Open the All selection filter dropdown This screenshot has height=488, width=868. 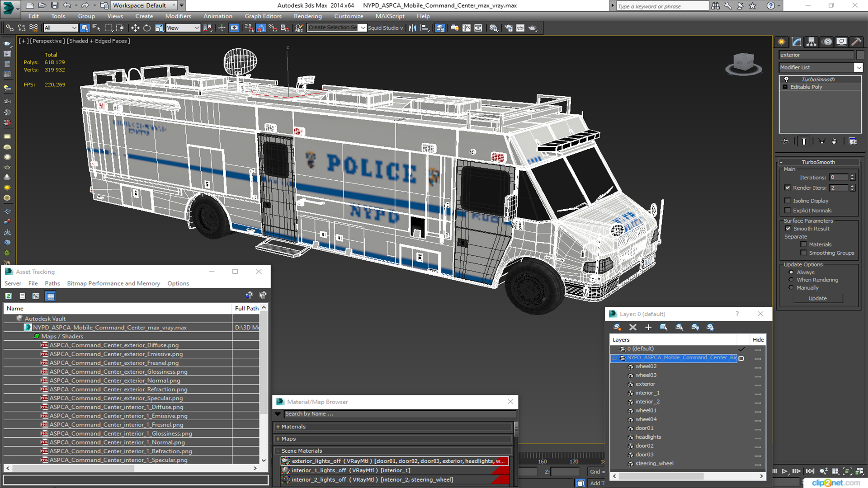[61, 28]
